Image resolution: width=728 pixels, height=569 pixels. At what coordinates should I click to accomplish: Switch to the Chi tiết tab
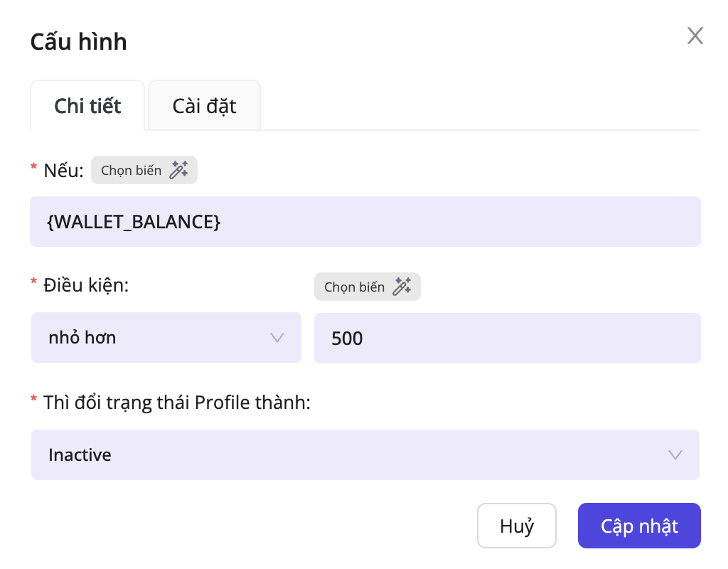coord(87,106)
